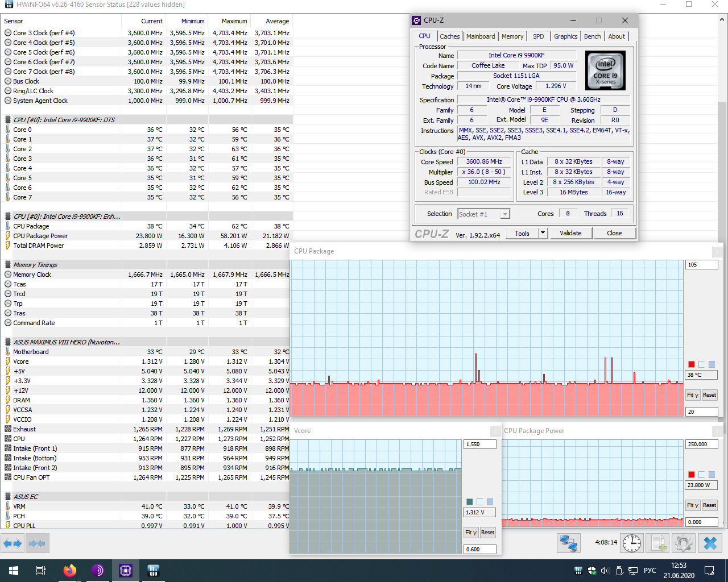Click the HWiNFO expand-layout double arrows icon
The image size is (728, 582).
pyautogui.click(x=13, y=543)
